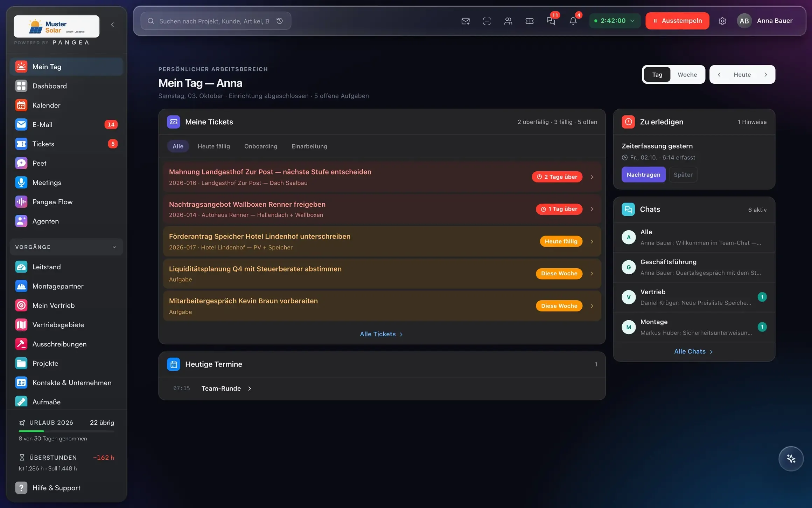This screenshot has height=508, width=812.
Task: Select the Onboarding tab
Action: (x=260, y=146)
